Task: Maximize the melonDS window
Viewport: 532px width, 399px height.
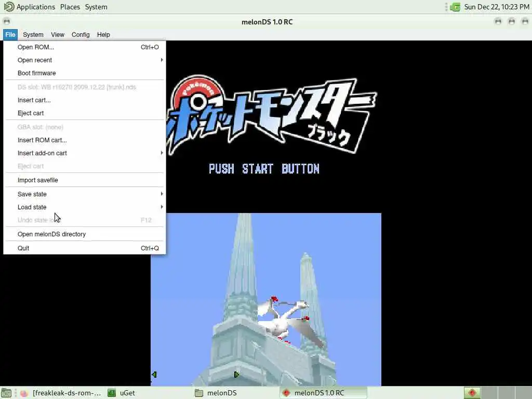Action: pos(512,22)
